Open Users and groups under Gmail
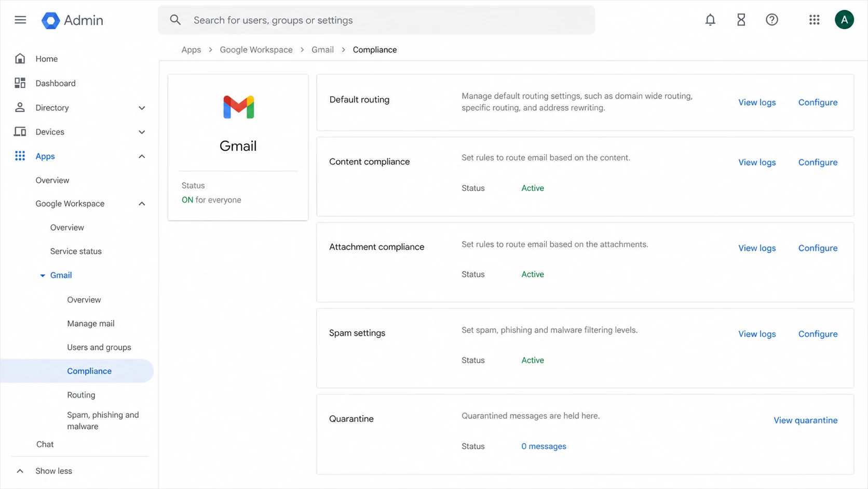 tap(99, 347)
